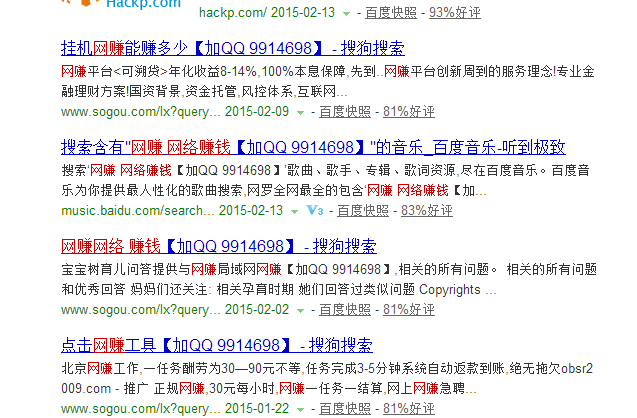Expand dropdown arrow next to music.baidu.com 2015-02-13
This screenshot has height=418, width=637.
[294, 212]
